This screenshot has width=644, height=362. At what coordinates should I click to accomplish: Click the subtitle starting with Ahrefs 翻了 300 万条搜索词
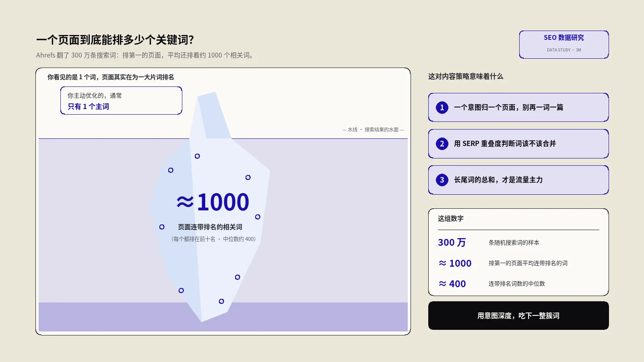click(x=145, y=55)
